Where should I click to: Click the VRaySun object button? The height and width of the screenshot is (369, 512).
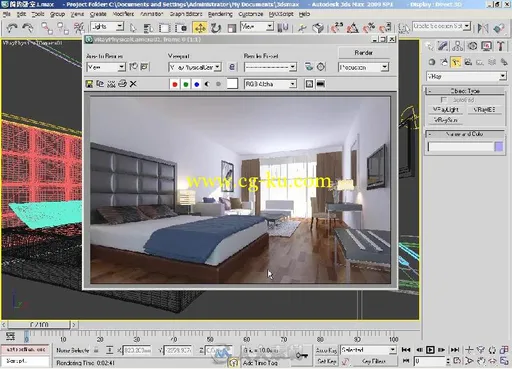pos(446,120)
